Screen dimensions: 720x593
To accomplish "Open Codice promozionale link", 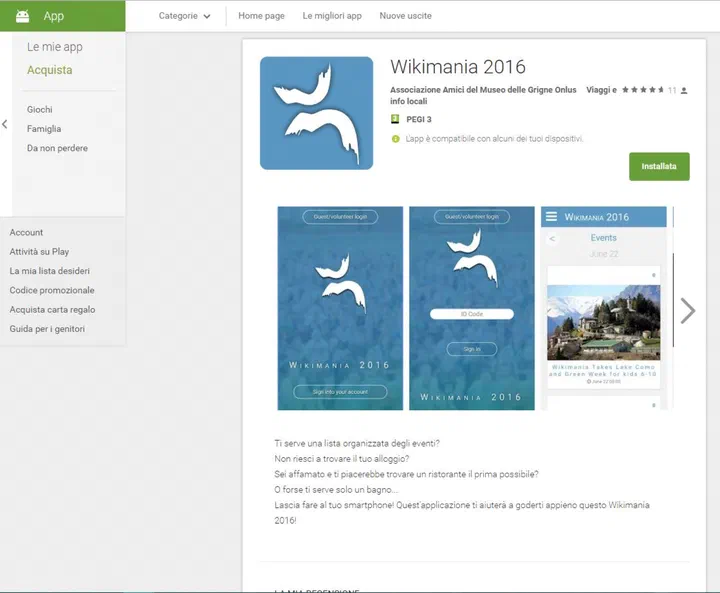I will click(52, 290).
